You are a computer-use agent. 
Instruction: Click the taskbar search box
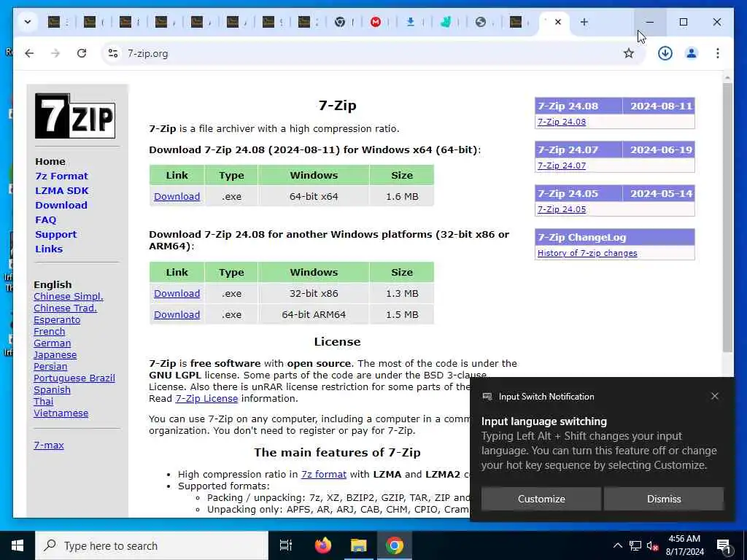pos(152,545)
